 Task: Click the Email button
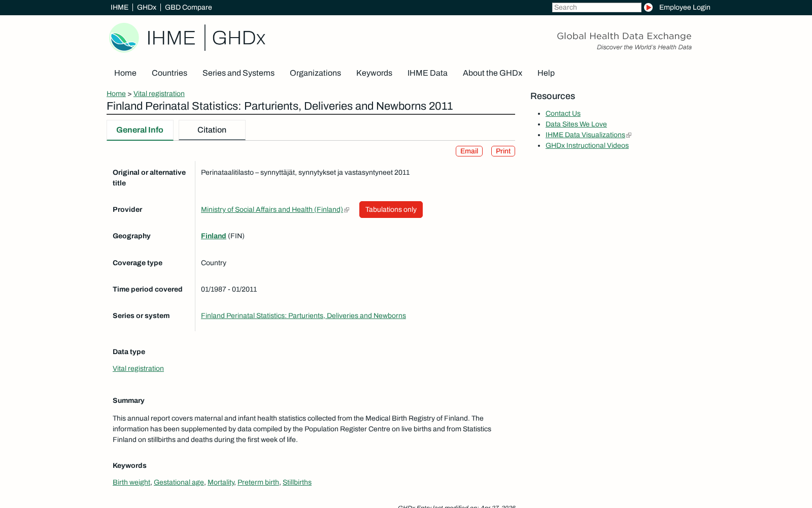469,151
